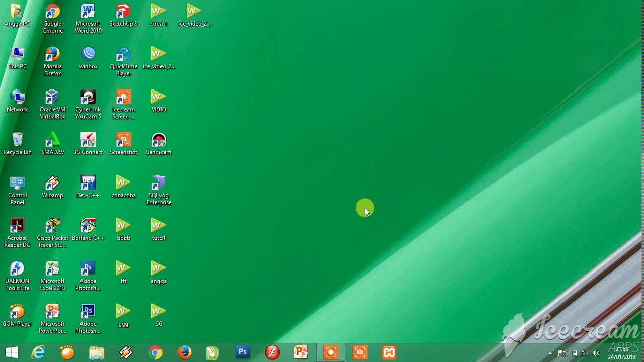The width and height of the screenshot is (644, 362).
Task: Select the angga file icon
Action: pos(158,273)
